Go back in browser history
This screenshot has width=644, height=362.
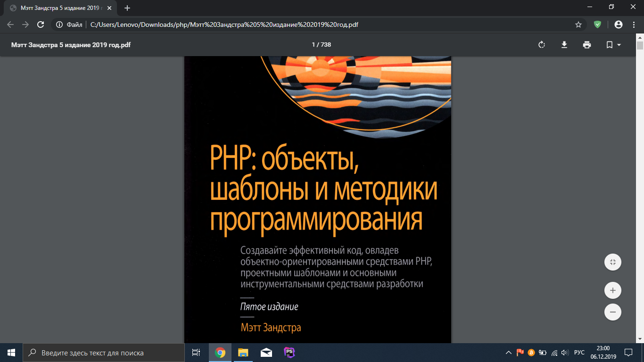[10, 25]
